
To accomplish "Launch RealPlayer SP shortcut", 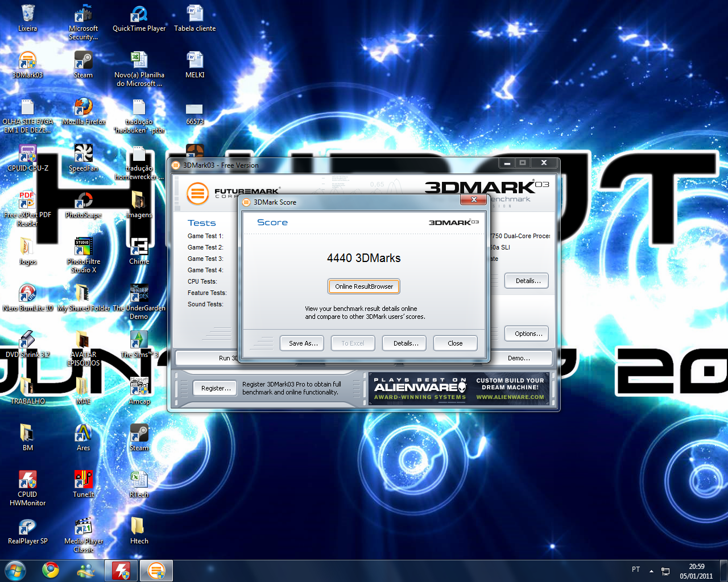I will (x=27, y=531).
